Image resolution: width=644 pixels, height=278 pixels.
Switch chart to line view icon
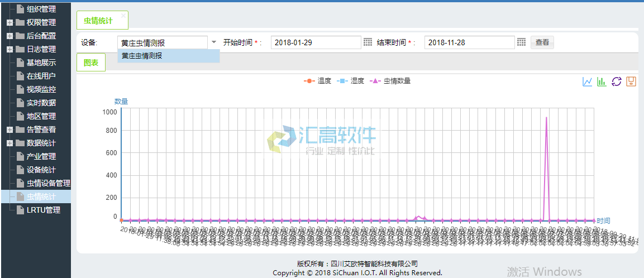click(x=587, y=82)
